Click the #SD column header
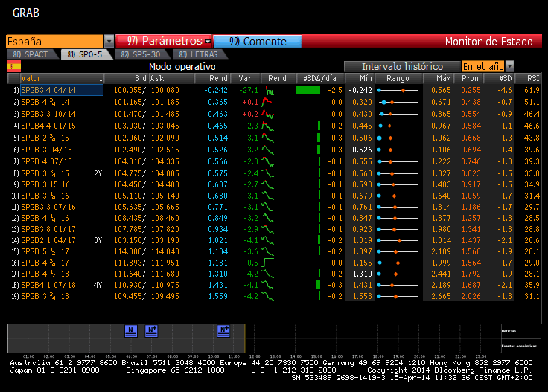Image resolution: width=548 pixels, height=392 pixels. pos(505,79)
